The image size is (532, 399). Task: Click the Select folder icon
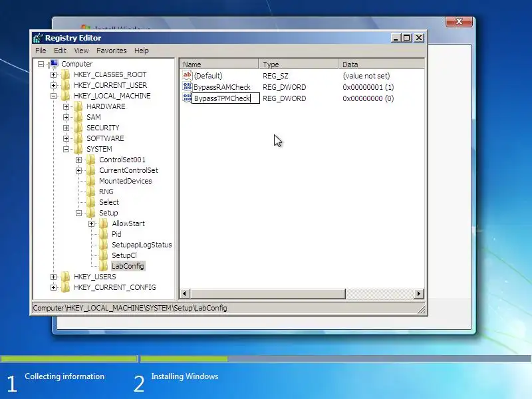coord(91,202)
